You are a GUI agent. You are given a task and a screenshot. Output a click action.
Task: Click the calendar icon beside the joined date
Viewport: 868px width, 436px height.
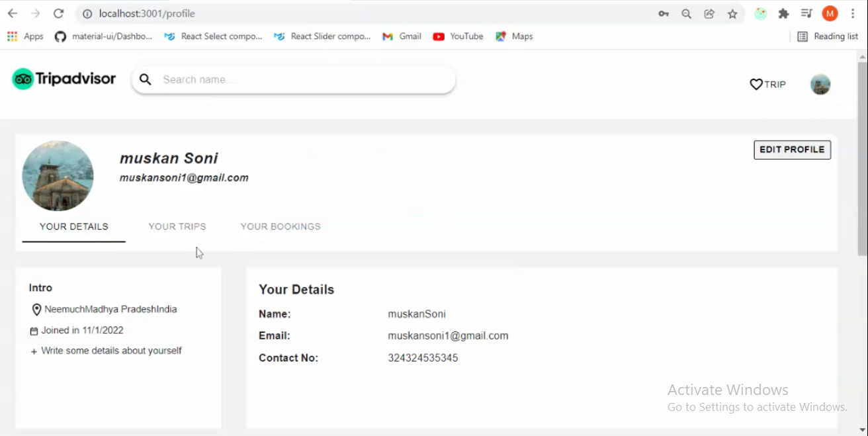point(34,330)
